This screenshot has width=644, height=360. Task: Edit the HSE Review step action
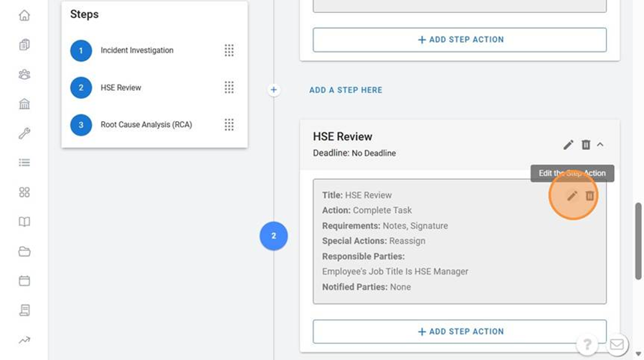pos(572,196)
